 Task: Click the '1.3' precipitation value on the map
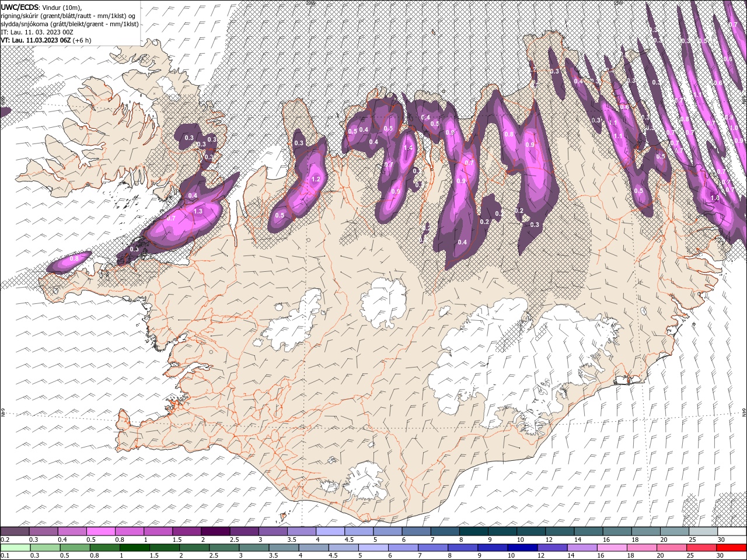click(198, 211)
